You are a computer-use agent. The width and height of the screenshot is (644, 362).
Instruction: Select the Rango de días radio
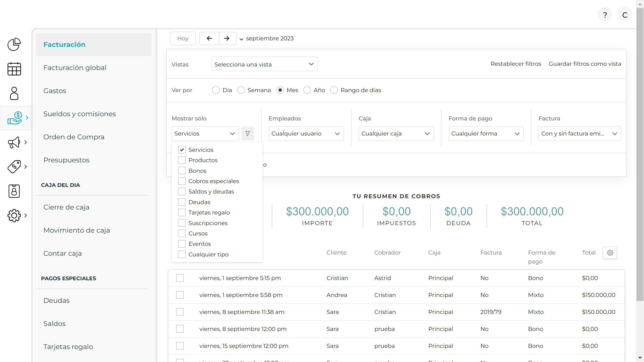334,90
